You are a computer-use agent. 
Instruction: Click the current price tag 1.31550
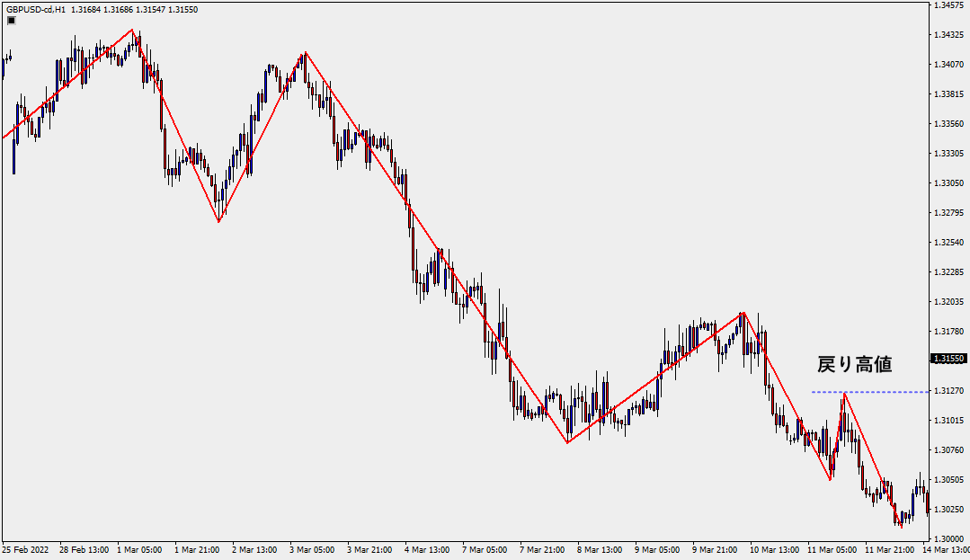click(949, 359)
